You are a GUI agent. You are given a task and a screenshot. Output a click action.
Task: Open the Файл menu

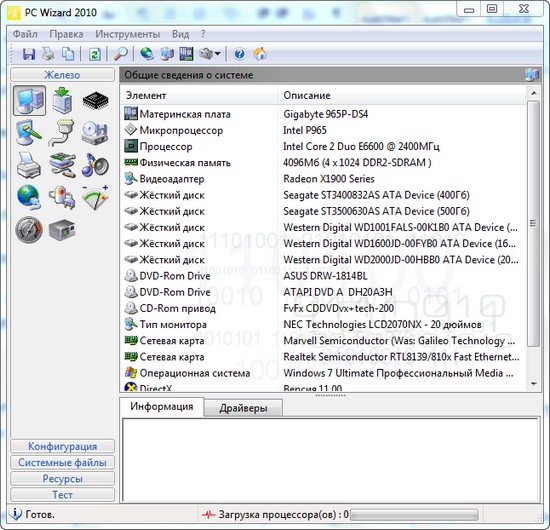pyautogui.click(x=25, y=34)
